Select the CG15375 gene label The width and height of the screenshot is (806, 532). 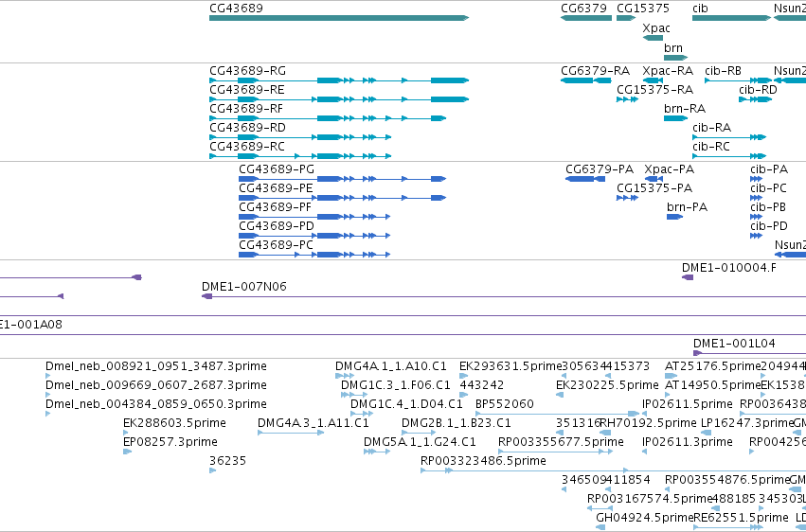click(643, 9)
